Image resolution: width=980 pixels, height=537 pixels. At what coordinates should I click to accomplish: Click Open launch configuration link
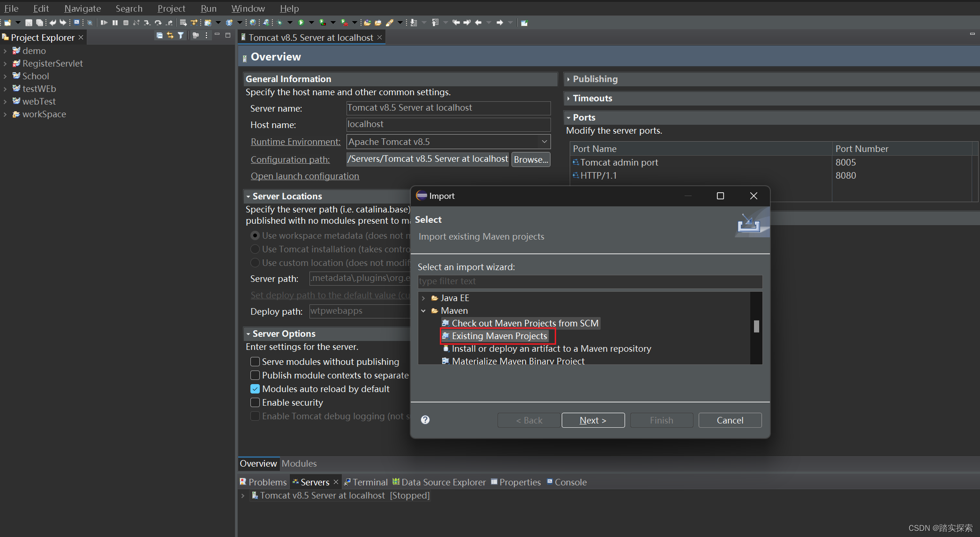pos(305,176)
